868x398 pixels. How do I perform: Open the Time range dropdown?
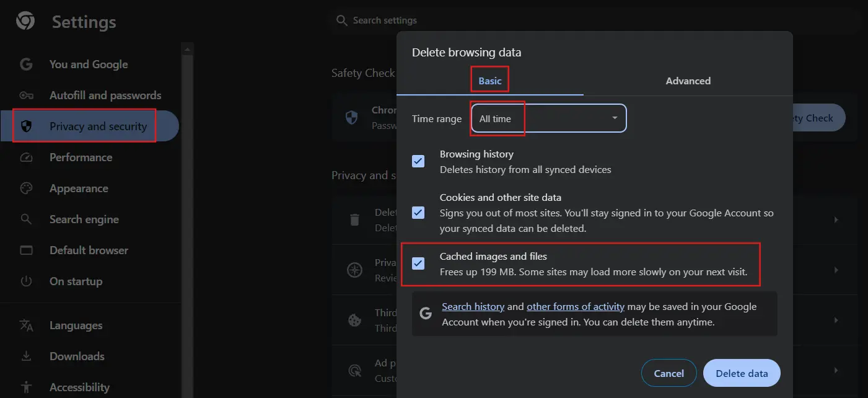(548, 118)
